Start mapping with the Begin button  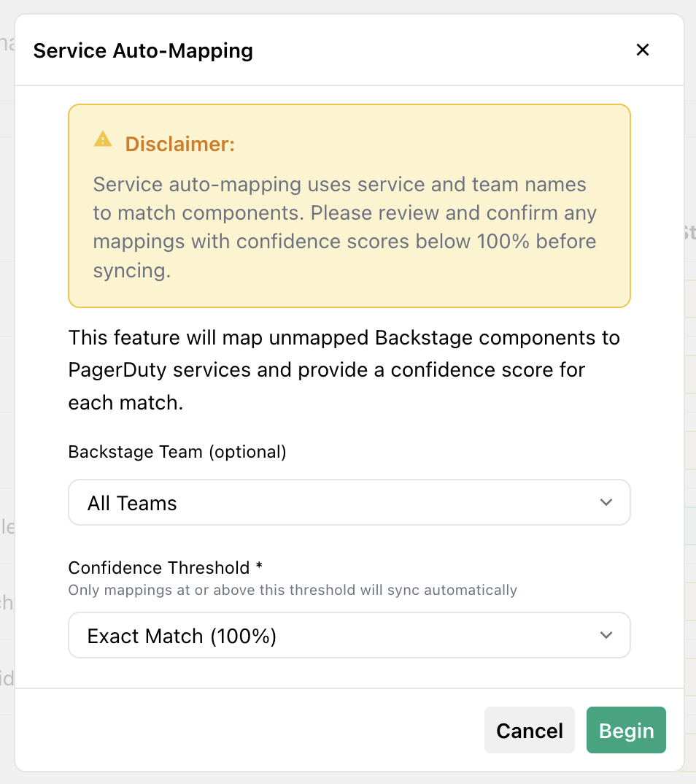[x=626, y=730]
